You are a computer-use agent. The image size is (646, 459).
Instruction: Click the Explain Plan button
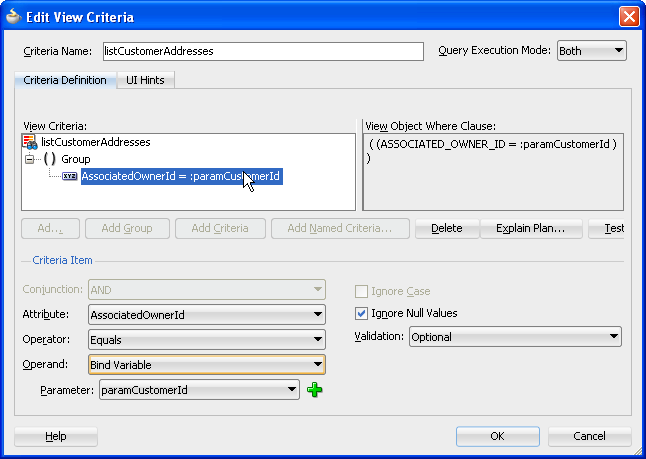point(531,228)
